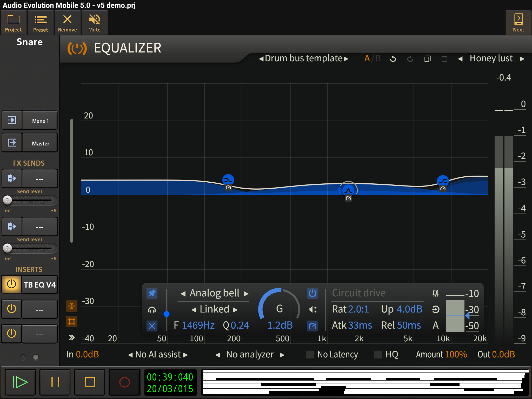Switch to A state in A/B compare
Image resolution: width=532 pixels, height=399 pixels.
click(x=367, y=58)
